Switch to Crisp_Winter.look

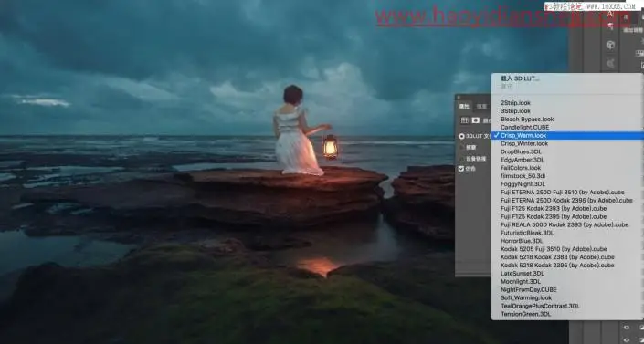(x=524, y=143)
